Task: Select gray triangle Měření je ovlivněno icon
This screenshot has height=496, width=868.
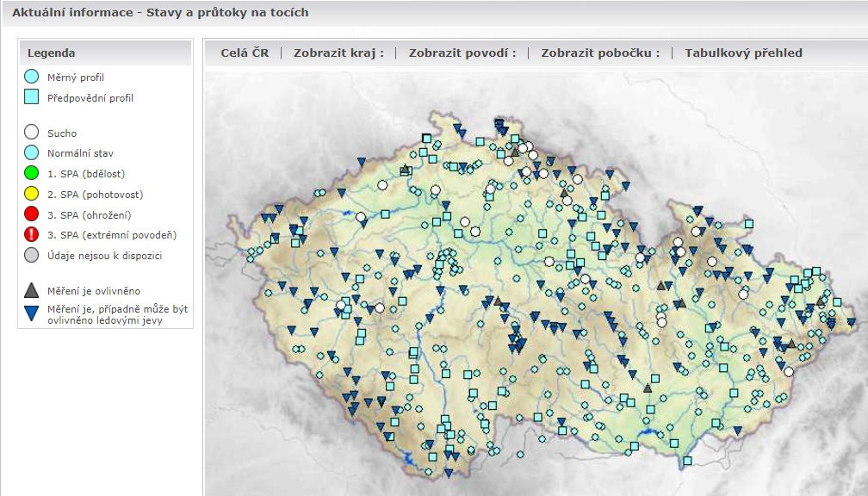Action: pyautogui.click(x=32, y=291)
